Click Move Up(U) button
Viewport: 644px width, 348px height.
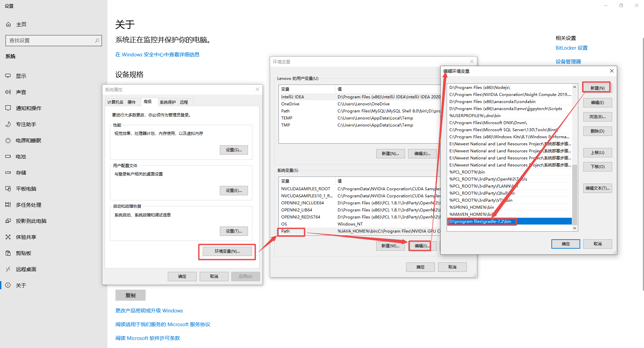coord(597,153)
